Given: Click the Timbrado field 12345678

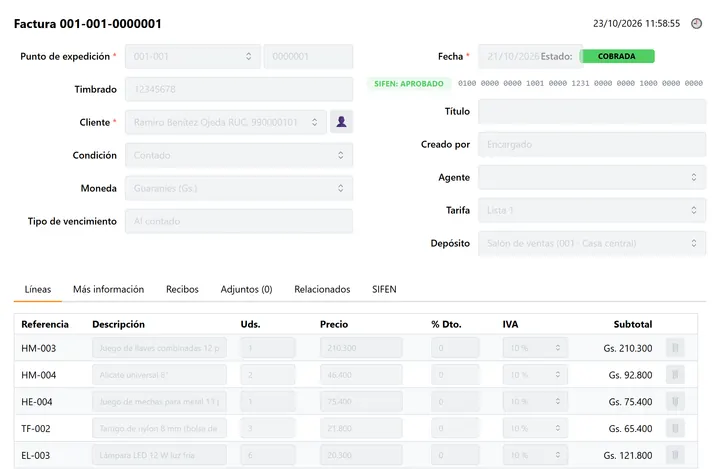Looking at the screenshot, I should pos(239,89).
